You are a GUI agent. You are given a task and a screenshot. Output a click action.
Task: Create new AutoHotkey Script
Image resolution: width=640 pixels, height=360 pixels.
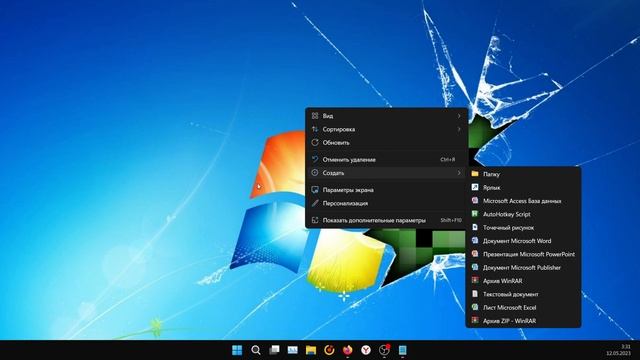(x=523, y=214)
